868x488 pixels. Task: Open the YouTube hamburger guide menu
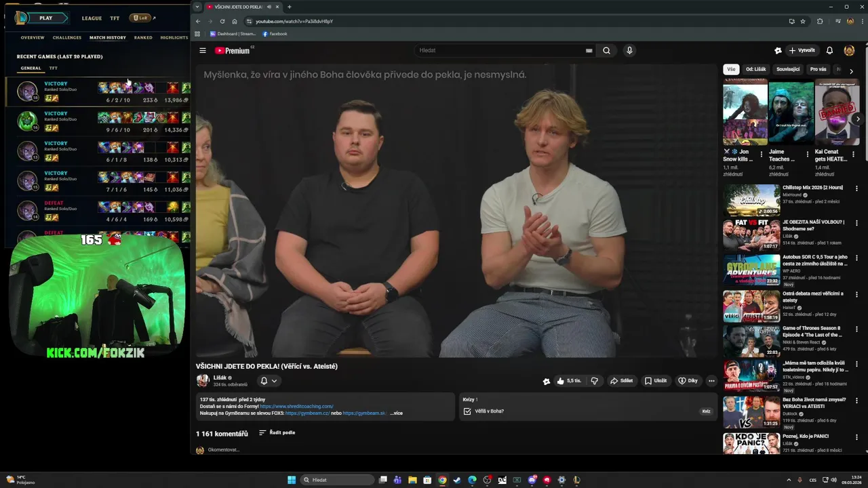[202, 50]
